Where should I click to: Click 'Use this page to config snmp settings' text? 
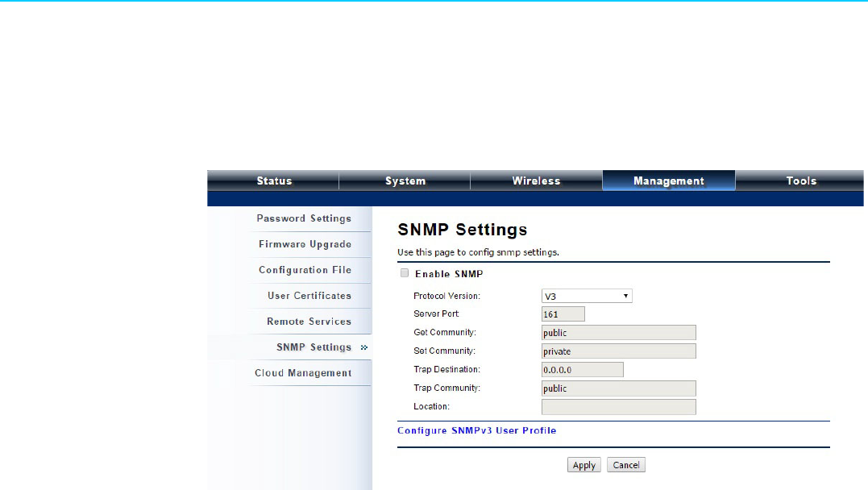[478, 252]
